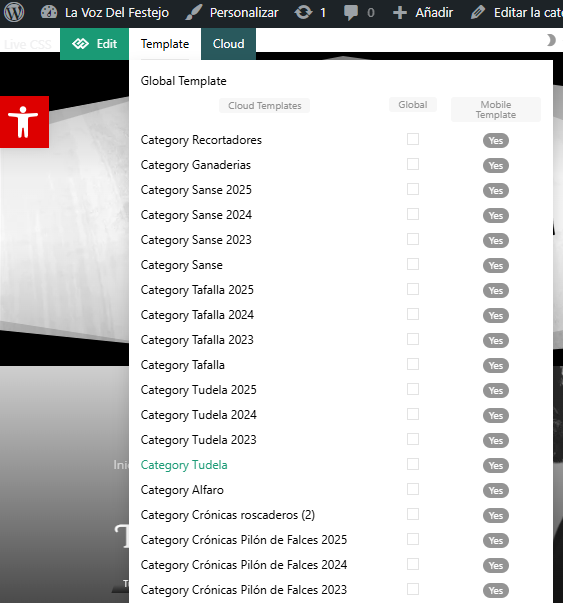This screenshot has height=613, width=563.
Task: Select template Category Sanse 2023
Action: (196, 240)
